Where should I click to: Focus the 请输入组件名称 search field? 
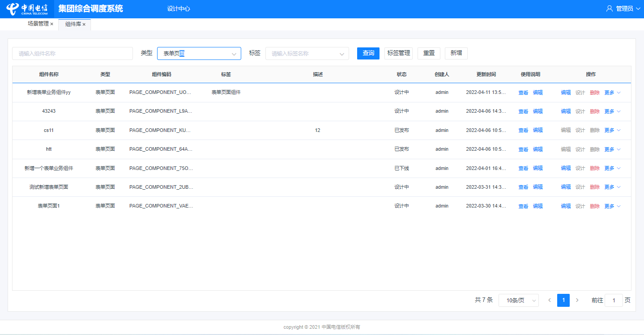pos(73,54)
